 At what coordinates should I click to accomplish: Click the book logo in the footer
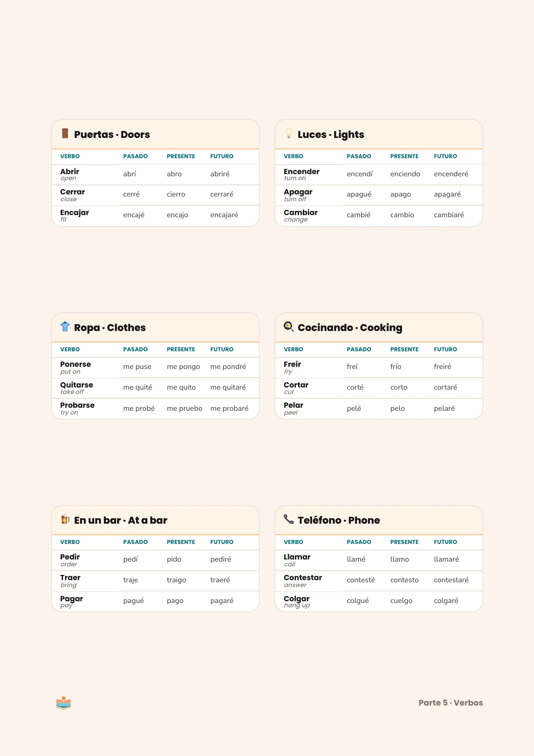[x=64, y=703]
